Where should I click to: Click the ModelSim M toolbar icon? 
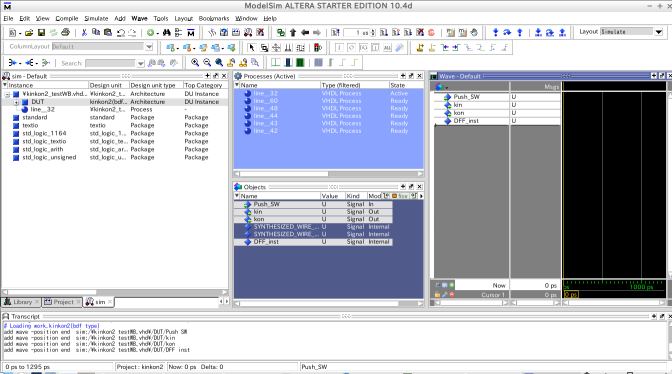[191, 33]
